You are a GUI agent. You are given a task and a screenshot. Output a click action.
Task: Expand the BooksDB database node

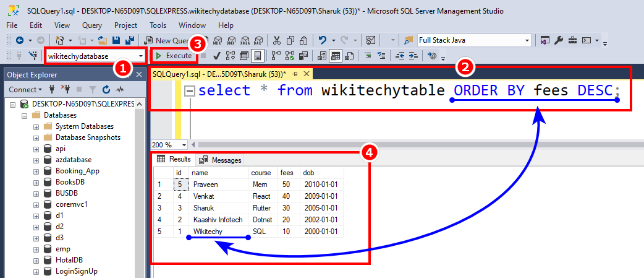point(36,182)
